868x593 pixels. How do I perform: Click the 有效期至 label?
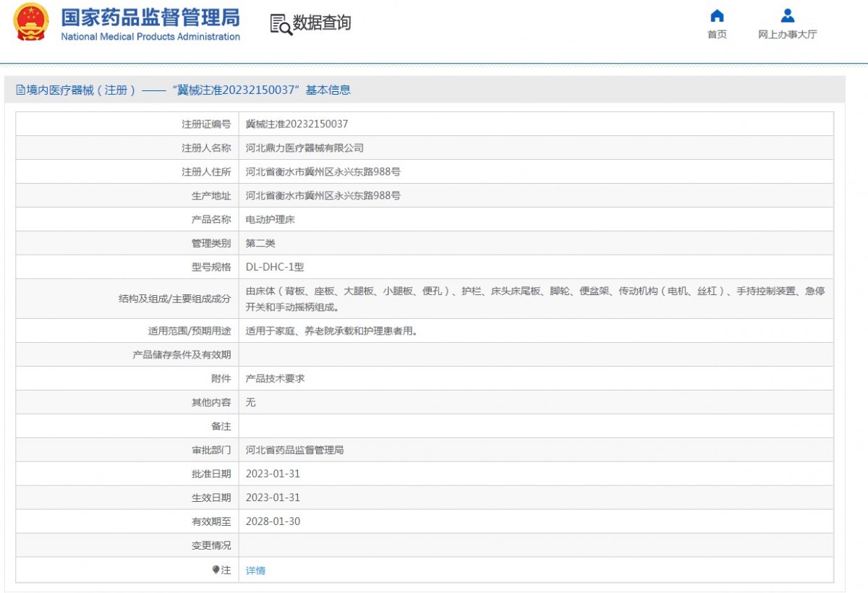(211, 521)
